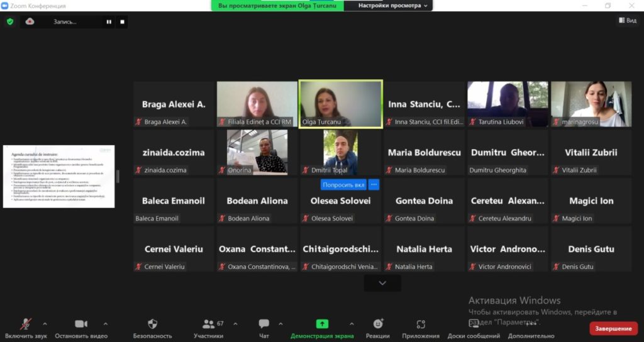The height and width of the screenshot is (342, 644).
Task: Unmute microphone with Включить звук icon
Action: (26, 324)
